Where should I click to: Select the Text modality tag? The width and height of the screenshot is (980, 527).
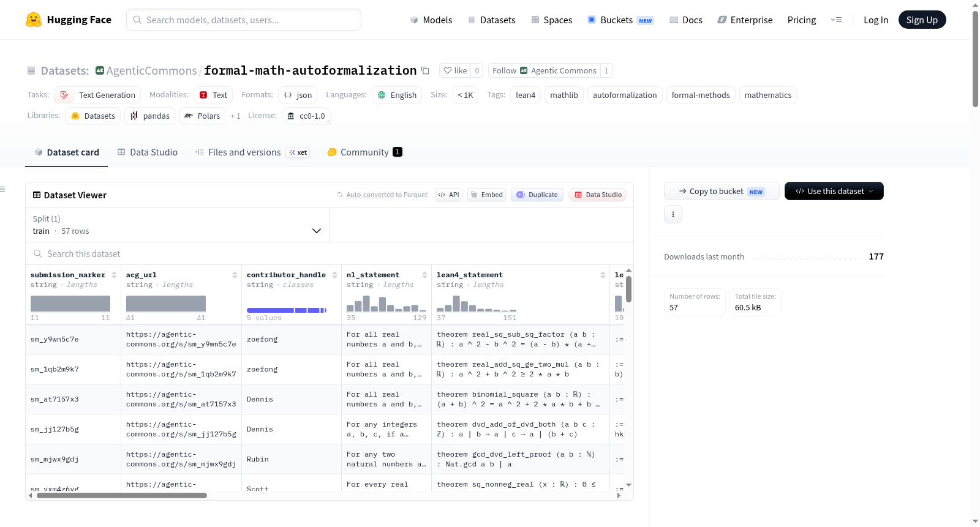point(213,95)
